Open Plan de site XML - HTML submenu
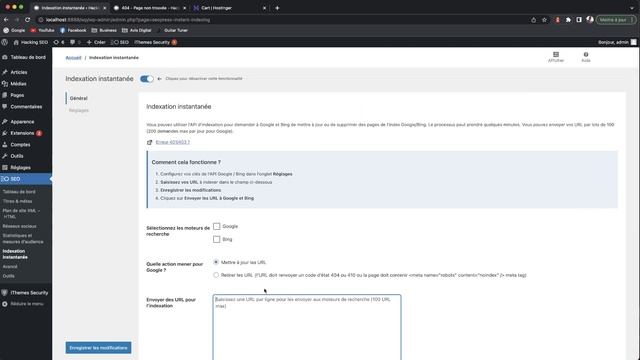 (21, 213)
